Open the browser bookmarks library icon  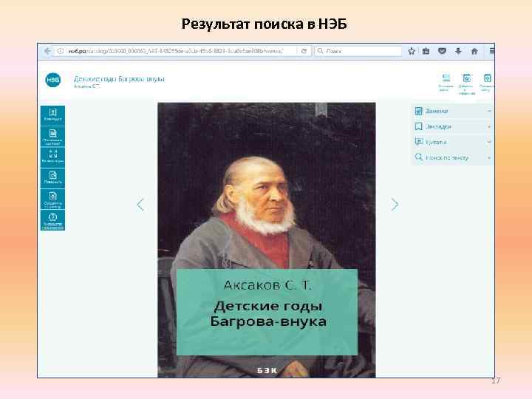point(426,51)
